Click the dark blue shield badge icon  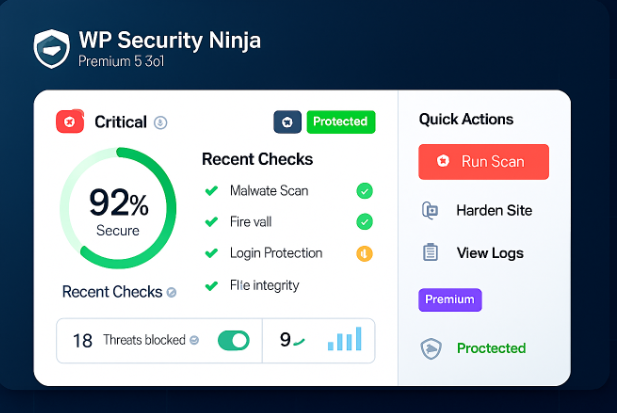tap(287, 122)
